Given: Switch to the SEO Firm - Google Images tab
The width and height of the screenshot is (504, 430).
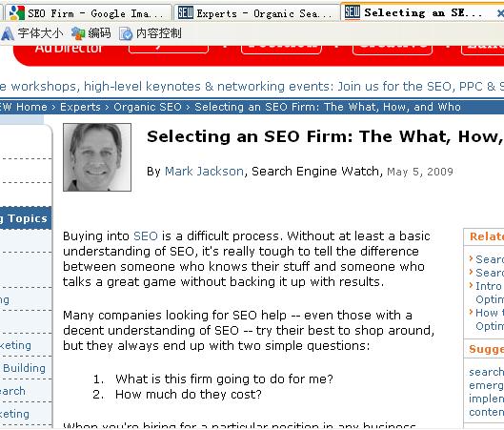Looking at the screenshot, I should 87,13.
